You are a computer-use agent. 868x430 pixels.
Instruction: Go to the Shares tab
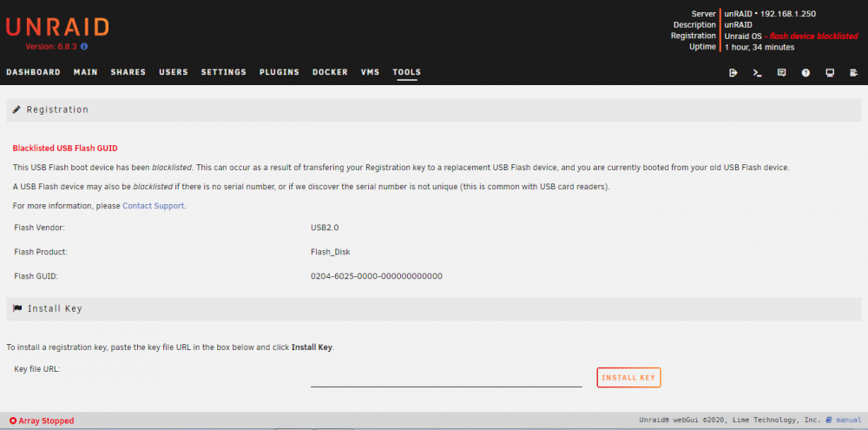click(x=128, y=73)
